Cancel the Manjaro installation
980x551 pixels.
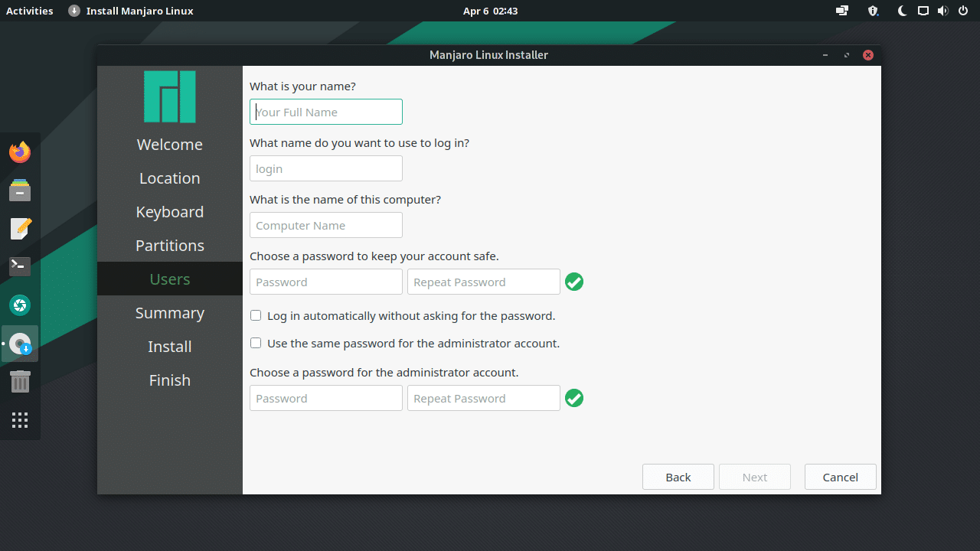pos(840,477)
